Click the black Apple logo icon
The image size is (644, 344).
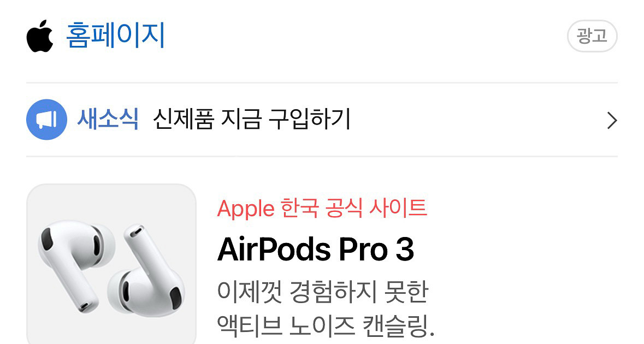(x=40, y=35)
